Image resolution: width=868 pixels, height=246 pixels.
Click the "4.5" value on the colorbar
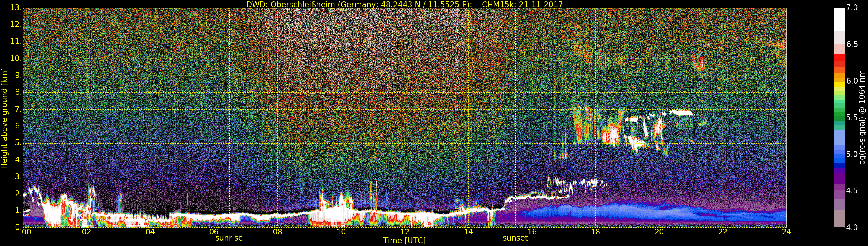(x=852, y=191)
